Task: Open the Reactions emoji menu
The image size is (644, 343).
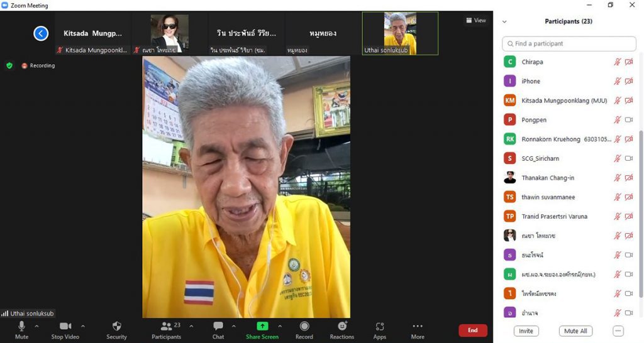Action: coord(342,326)
